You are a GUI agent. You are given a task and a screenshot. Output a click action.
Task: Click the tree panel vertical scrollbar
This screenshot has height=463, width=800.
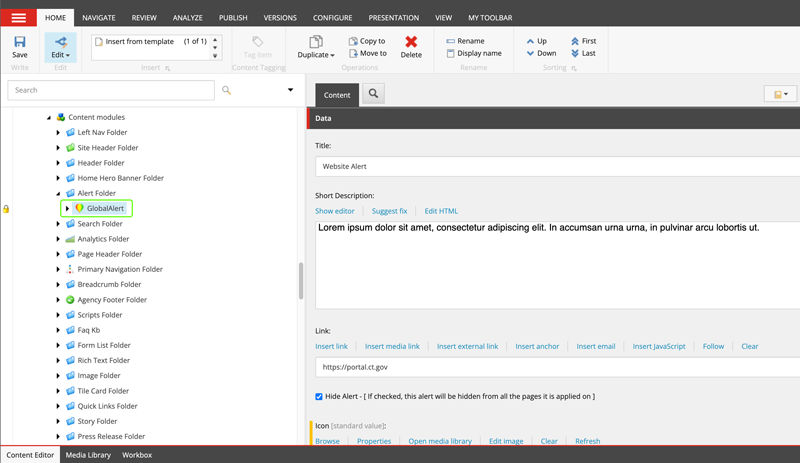301,281
